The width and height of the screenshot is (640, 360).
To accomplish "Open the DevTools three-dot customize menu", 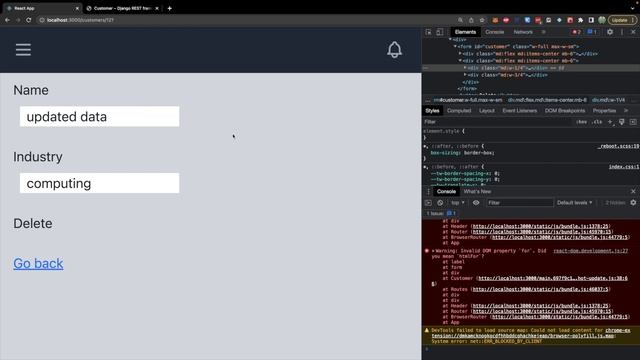I will (x=622, y=32).
